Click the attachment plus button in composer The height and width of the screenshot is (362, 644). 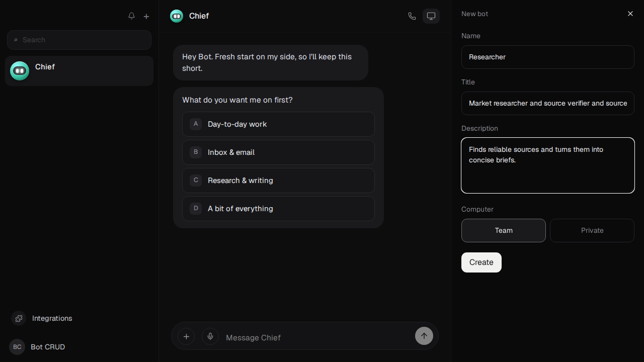click(186, 336)
